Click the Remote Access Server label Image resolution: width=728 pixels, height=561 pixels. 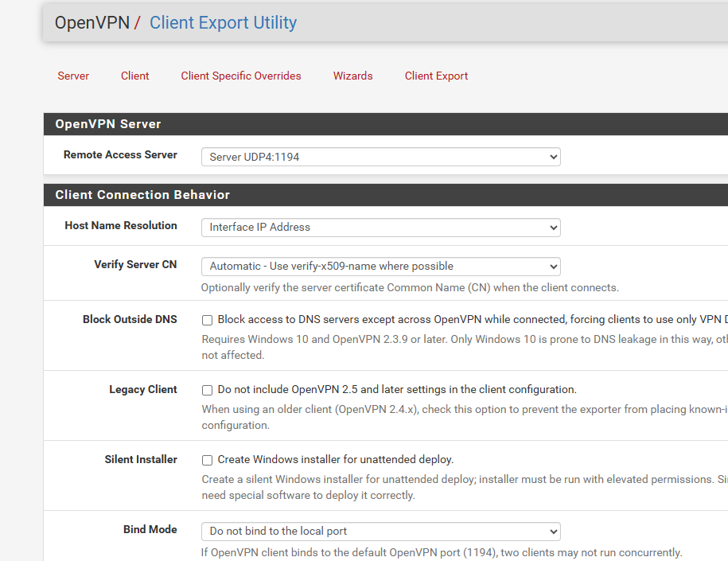(120, 154)
